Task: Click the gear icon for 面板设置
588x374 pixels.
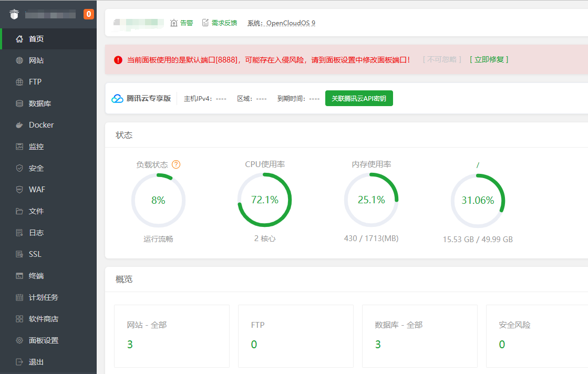Action: point(19,340)
